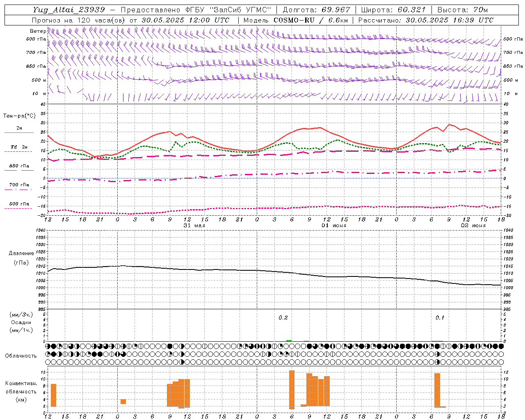Click the 31 мая date label
The width and height of the screenshot is (525, 420).
194,226
